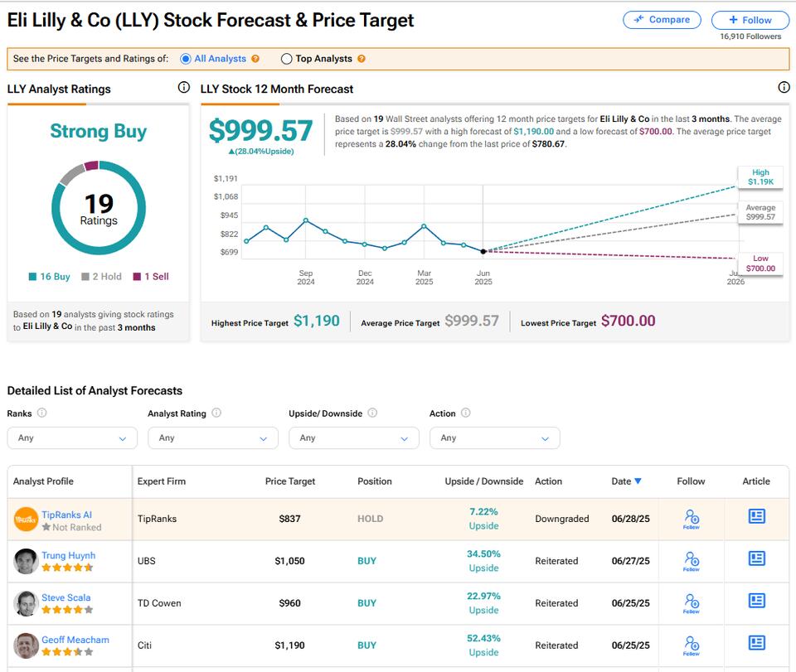Click the Analyst Profile column header

(x=43, y=481)
